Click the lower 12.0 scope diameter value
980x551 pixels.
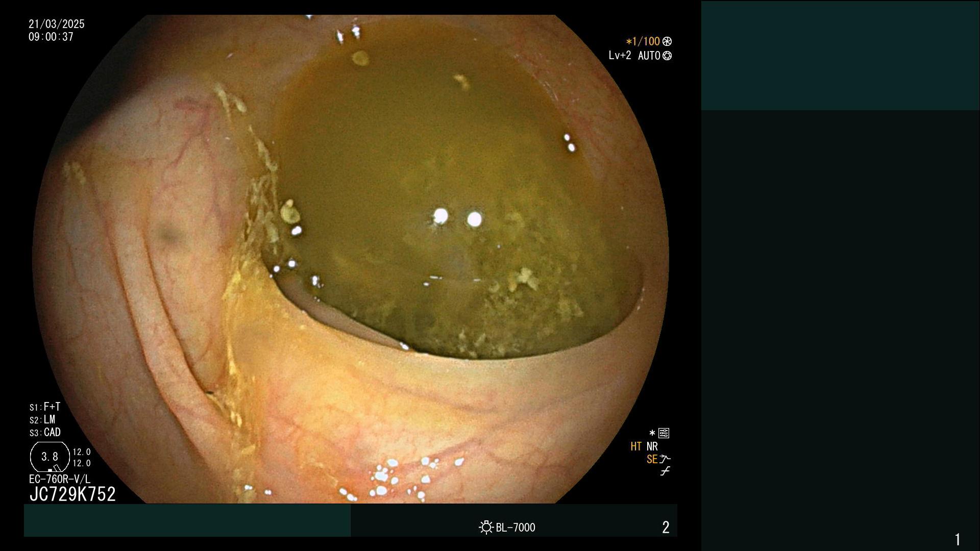click(x=82, y=463)
